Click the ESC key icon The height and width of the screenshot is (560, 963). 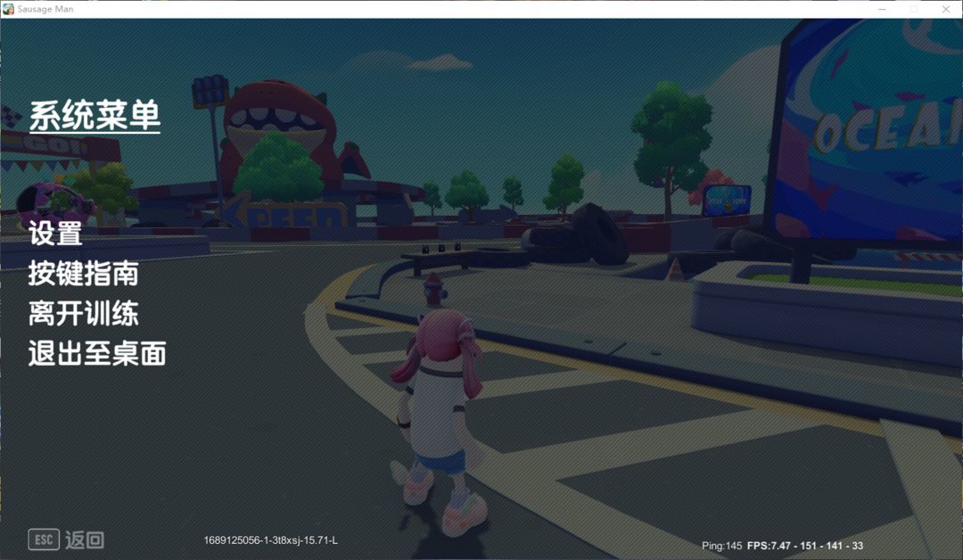[x=44, y=539]
